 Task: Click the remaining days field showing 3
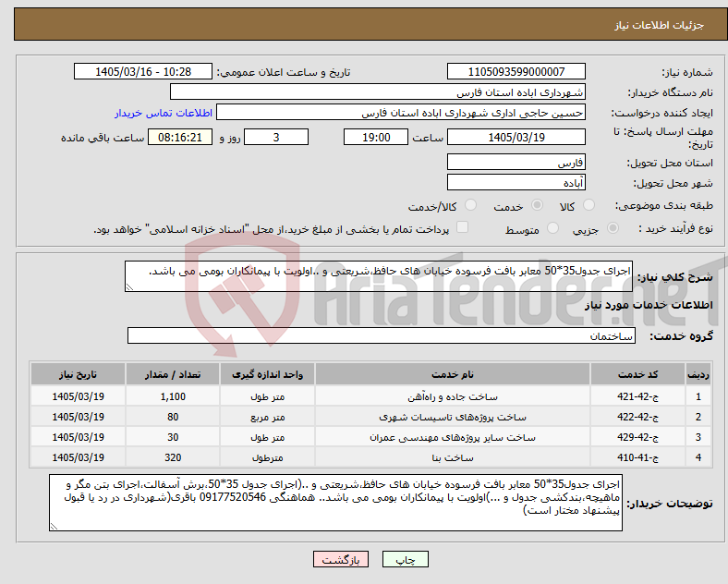[276, 137]
